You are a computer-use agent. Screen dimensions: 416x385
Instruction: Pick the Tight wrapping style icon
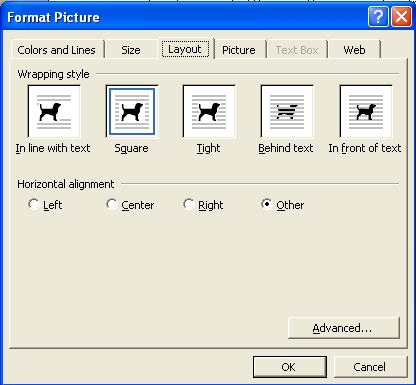(209, 111)
